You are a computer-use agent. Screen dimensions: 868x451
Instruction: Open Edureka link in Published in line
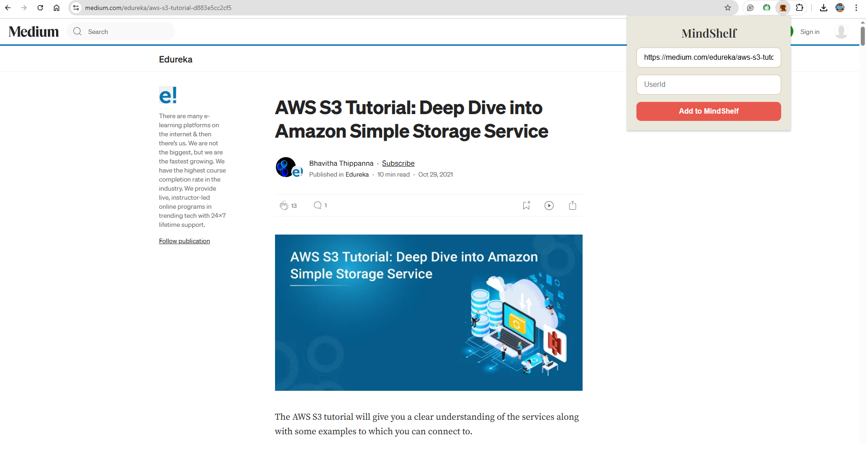pos(357,174)
